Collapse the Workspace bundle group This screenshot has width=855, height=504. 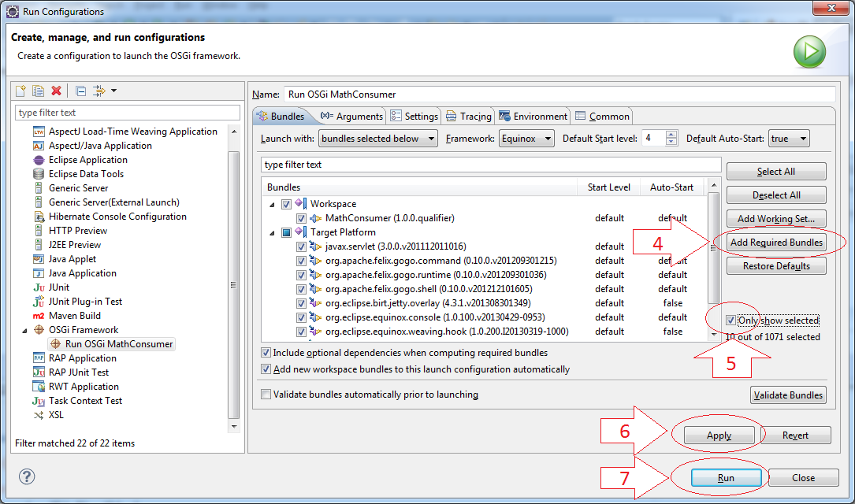pos(272,204)
